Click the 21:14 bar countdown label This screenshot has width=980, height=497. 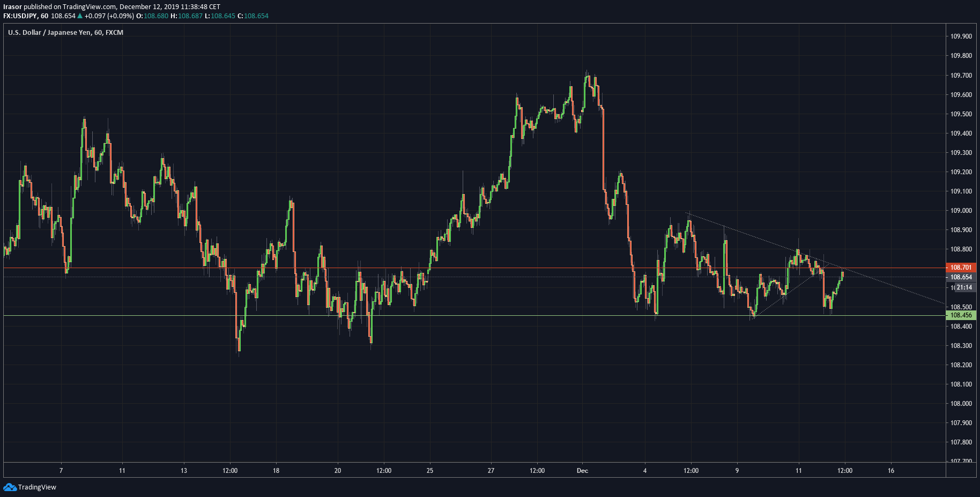click(x=964, y=287)
